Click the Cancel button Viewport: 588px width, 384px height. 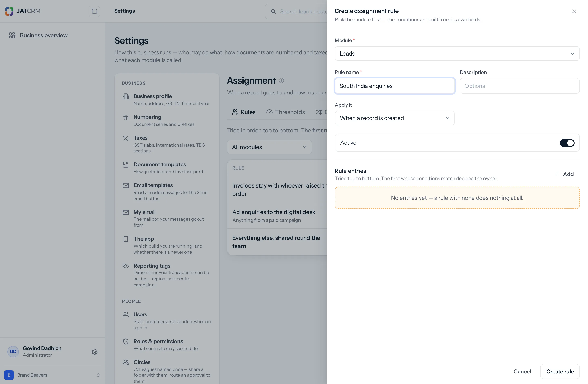coord(522,371)
